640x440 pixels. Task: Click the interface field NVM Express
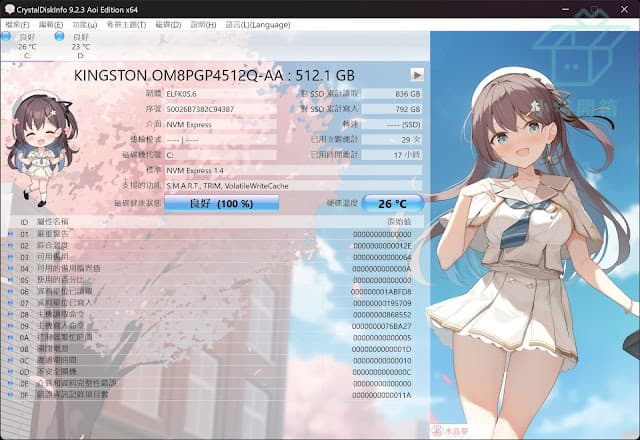(221, 124)
